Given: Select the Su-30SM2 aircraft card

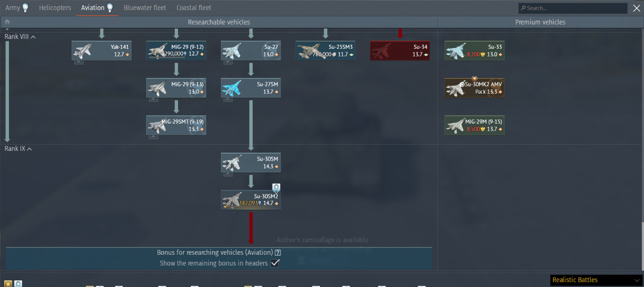Looking at the screenshot, I should tap(251, 200).
